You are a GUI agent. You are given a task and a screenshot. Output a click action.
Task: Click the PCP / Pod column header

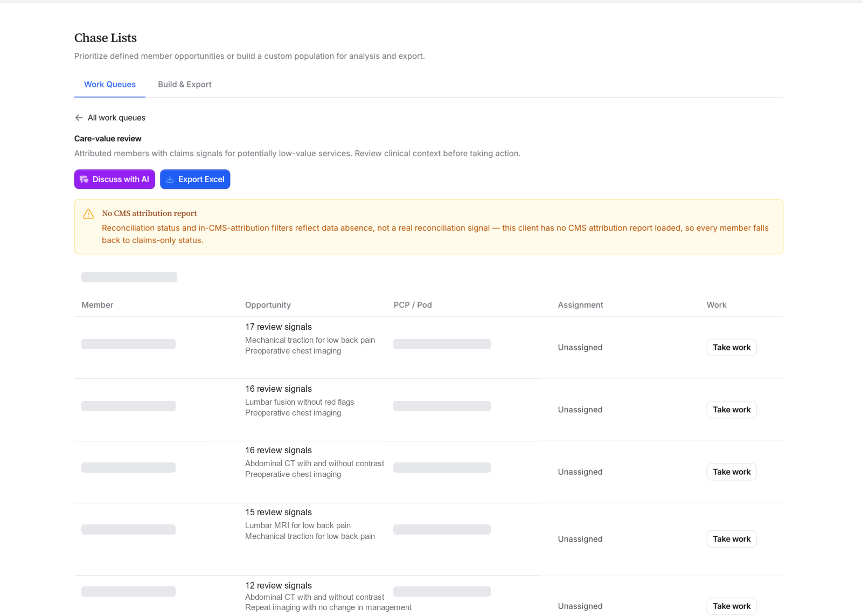(x=413, y=305)
